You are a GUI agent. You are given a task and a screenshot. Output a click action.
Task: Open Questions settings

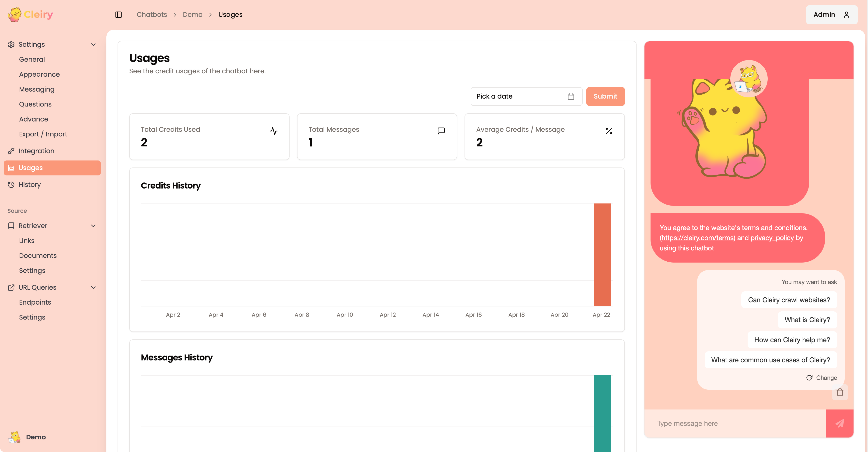pos(35,104)
